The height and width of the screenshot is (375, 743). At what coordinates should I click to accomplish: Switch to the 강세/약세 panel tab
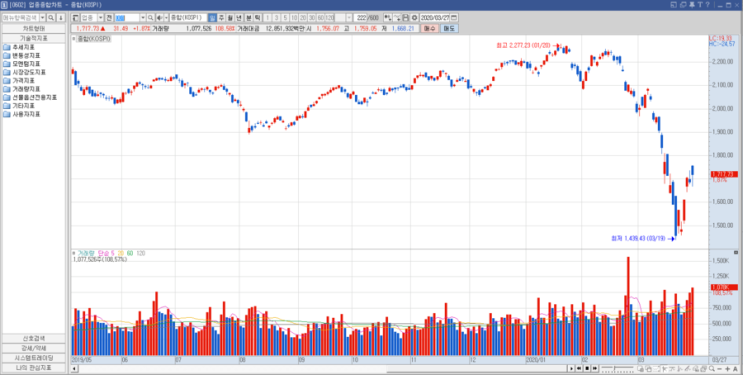[x=34, y=348]
